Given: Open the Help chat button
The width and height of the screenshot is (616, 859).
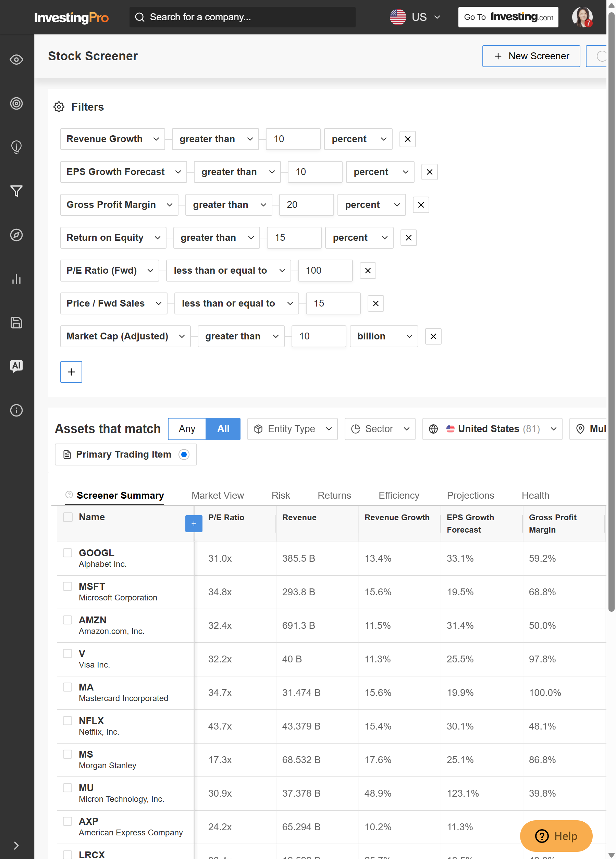Looking at the screenshot, I should tap(556, 836).
